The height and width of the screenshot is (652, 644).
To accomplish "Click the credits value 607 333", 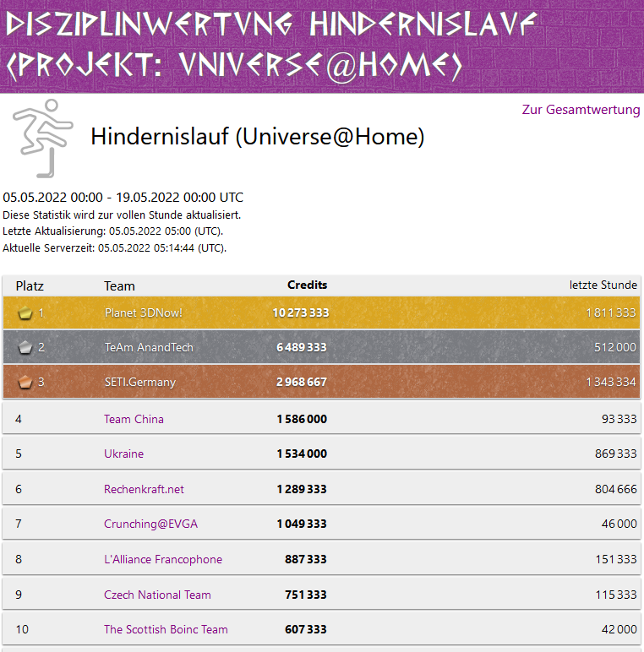I will pyautogui.click(x=306, y=629).
